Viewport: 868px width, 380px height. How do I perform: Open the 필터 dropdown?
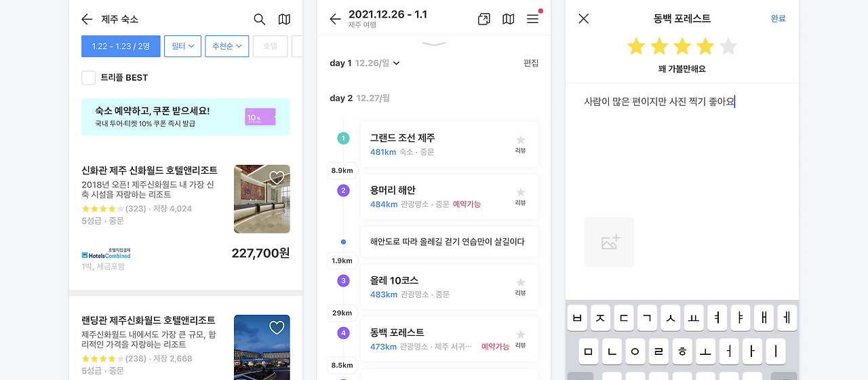[182, 46]
